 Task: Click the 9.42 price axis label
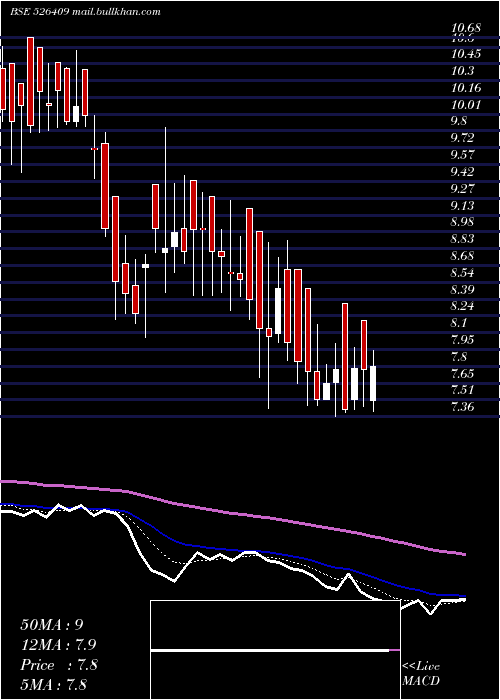pyautogui.click(x=462, y=172)
